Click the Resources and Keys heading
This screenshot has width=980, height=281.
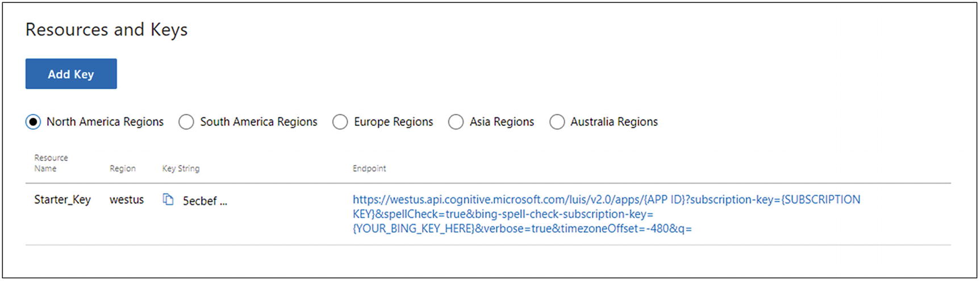coord(107,30)
